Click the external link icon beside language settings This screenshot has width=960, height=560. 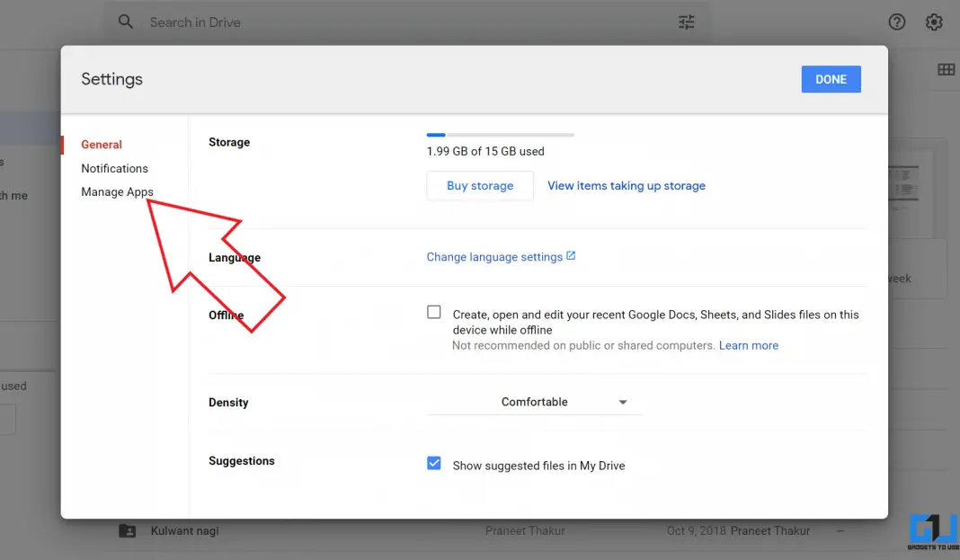572,255
